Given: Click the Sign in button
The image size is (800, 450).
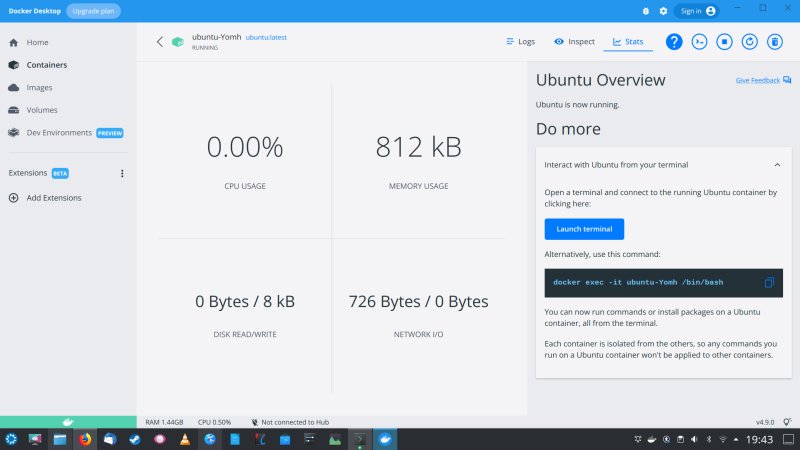Looking at the screenshot, I should 697,11.
